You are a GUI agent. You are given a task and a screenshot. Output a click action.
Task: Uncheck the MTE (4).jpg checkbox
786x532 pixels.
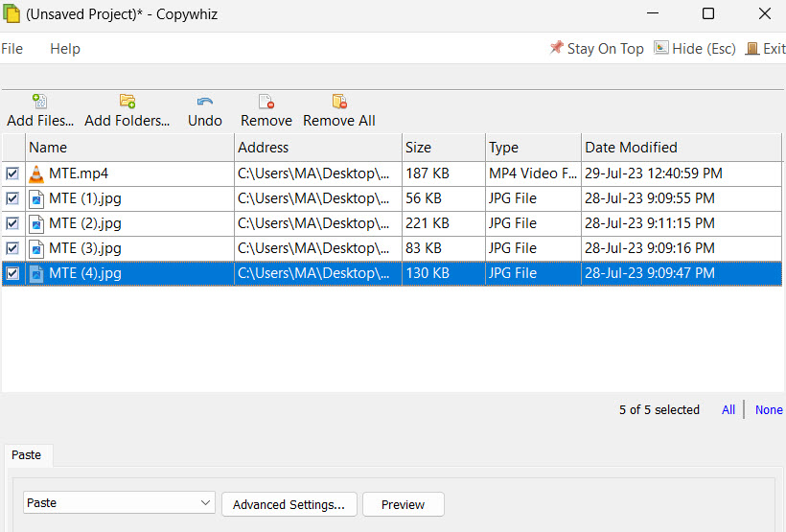click(x=12, y=273)
